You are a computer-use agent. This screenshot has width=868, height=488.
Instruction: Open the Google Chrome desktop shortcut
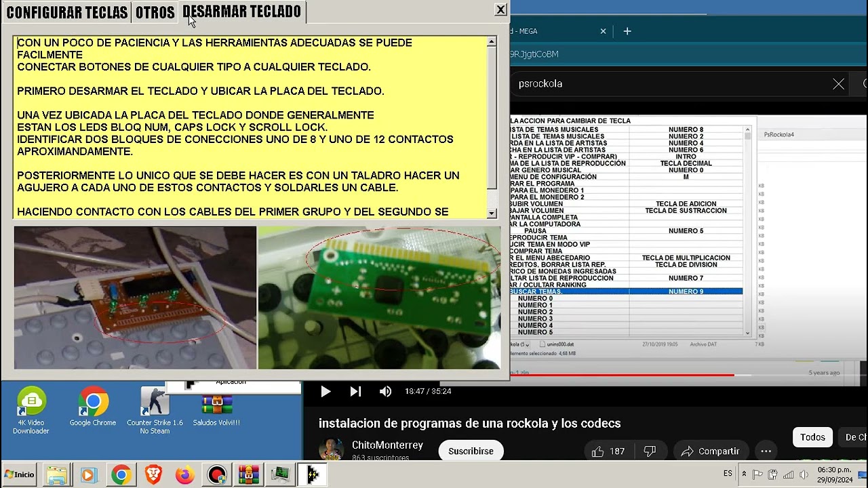coord(93,407)
